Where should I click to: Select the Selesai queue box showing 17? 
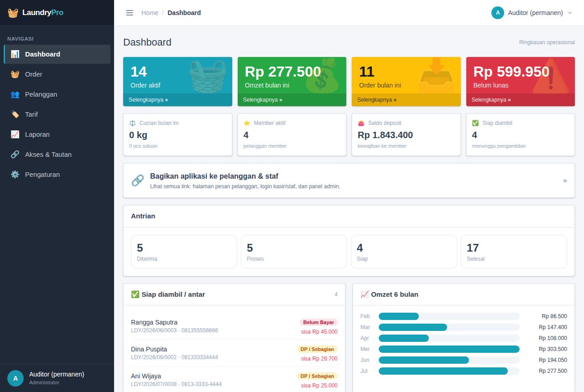point(514,252)
